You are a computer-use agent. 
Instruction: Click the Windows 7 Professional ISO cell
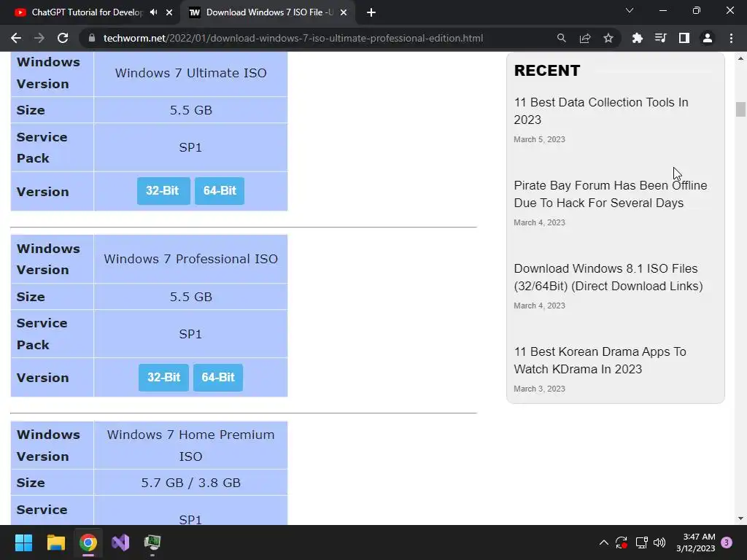190,259
